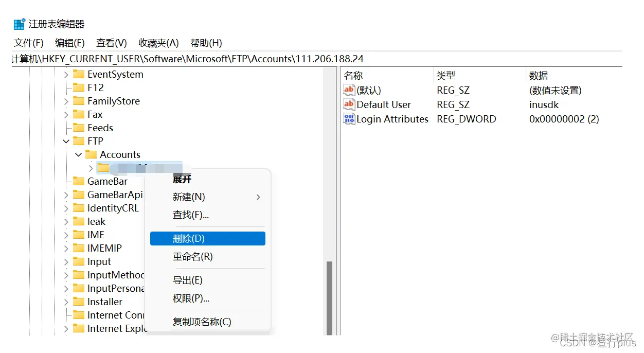Select the Installer folder icon

coord(79,302)
